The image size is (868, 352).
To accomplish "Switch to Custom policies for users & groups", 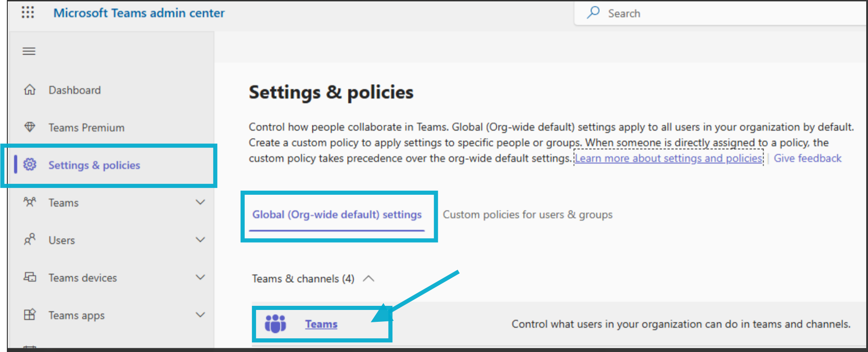I will coord(527,214).
